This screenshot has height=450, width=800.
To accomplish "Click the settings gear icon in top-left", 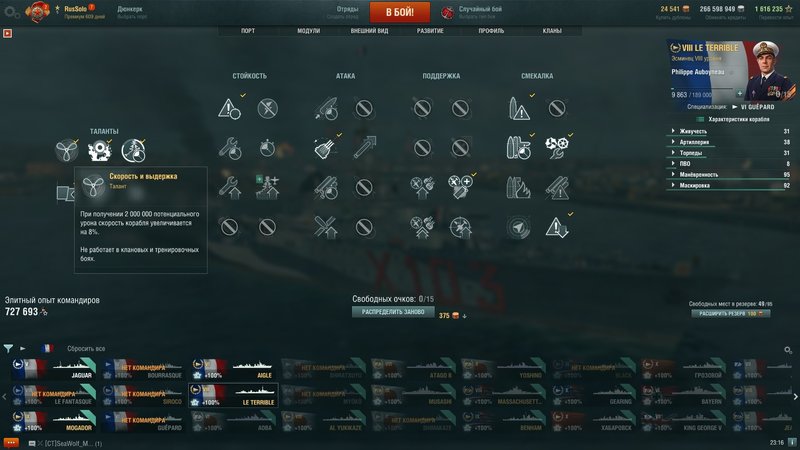I will 11,12.
